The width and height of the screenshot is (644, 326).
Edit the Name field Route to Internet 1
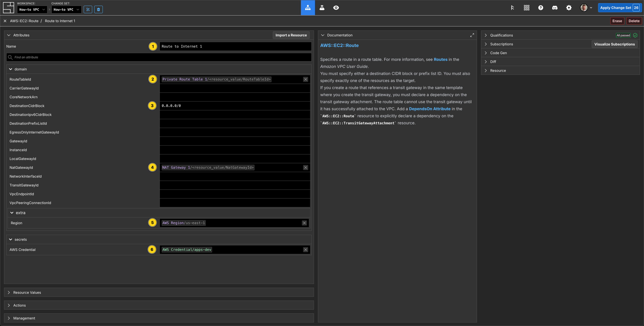235,46
